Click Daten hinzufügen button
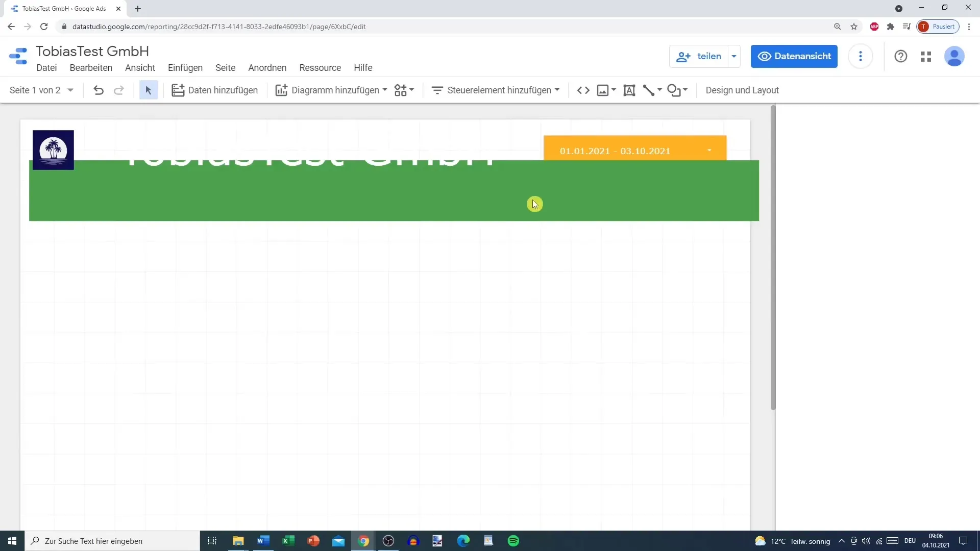This screenshot has width=980, height=551. (x=215, y=90)
